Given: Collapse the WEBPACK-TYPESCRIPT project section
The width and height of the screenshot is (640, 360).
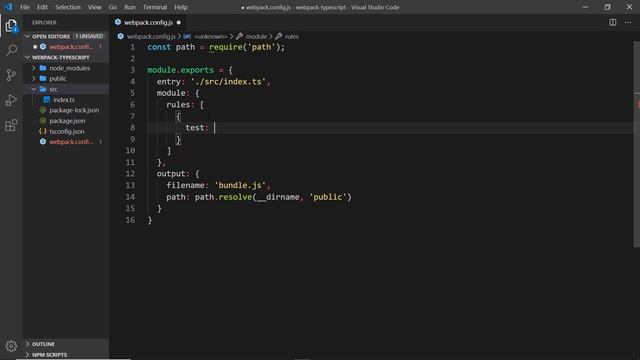Looking at the screenshot, I should point(27,58).
